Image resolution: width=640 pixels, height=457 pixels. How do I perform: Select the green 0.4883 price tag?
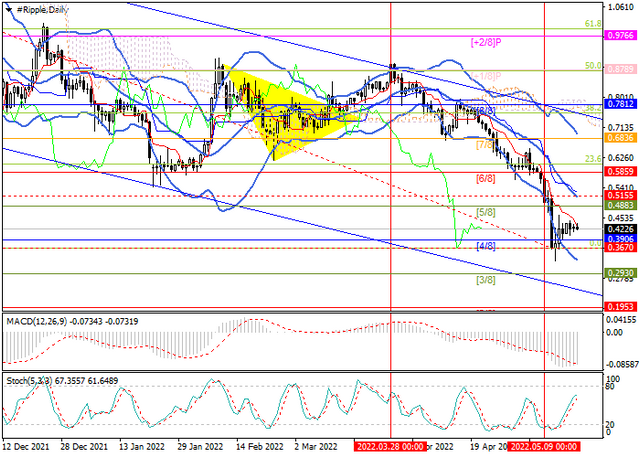click(x=621, y=205)
